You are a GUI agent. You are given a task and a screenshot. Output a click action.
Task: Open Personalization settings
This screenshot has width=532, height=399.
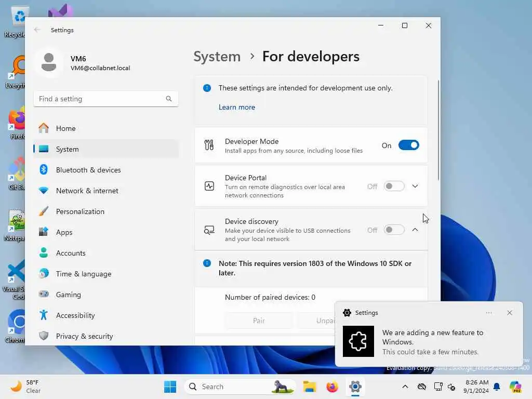coord(106,211)
